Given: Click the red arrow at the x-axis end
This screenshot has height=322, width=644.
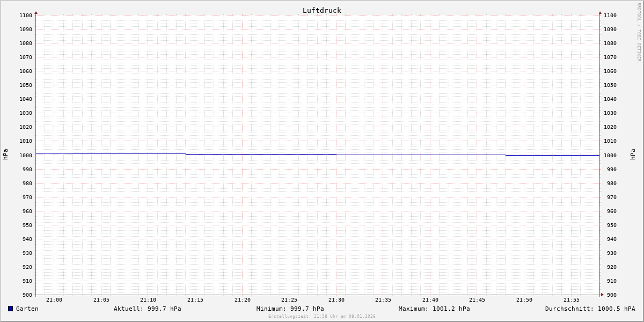Looking at the screenshot, I should tap(602, 295).
